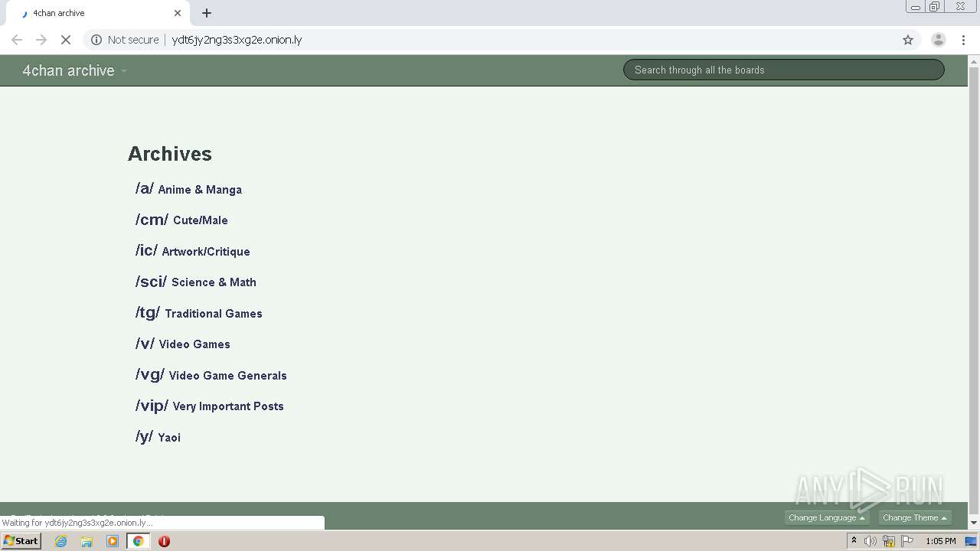
Task: Switch to the Chrome taskbar button
Action: pyautogui.click(x=139, y=541)
